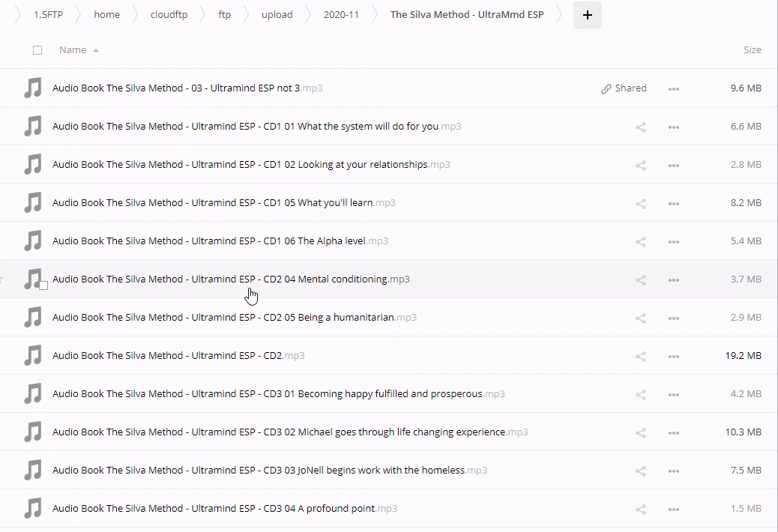This screenshot has width=778, height=532.
Task: Navigate to cloudftp breadcrumb
Action: [x=169, y=15]
